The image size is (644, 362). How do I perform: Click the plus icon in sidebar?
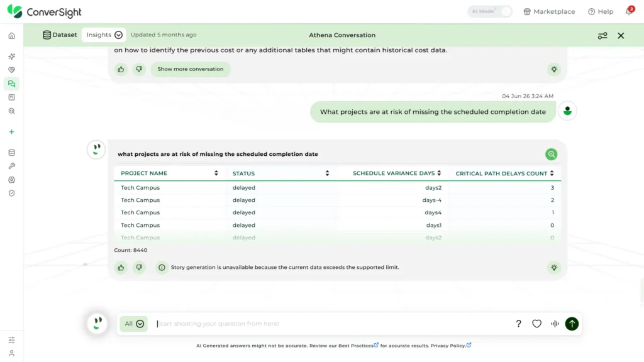[11, 132]
